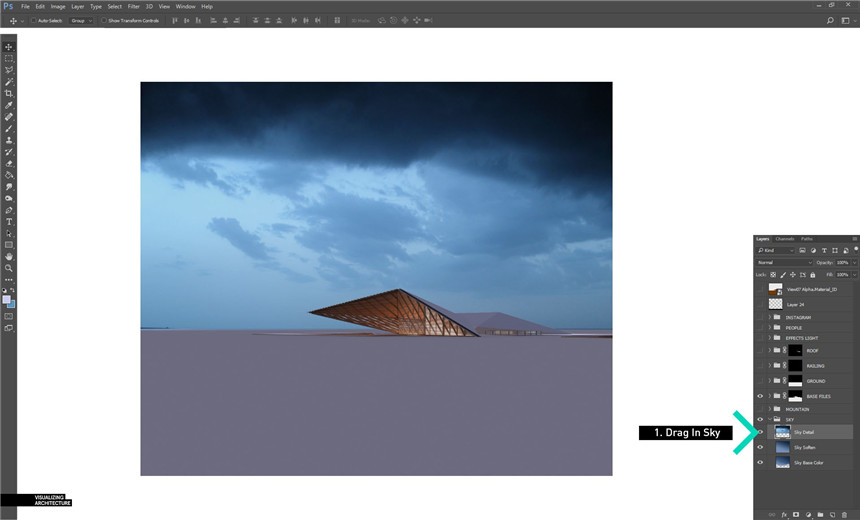Select the Sky Base Color layer thumbnail
Viewport: 860px width, 520px height.
point(782,463)
